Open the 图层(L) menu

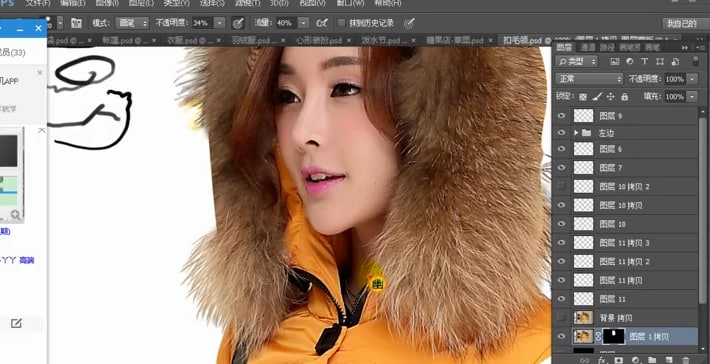141,4
